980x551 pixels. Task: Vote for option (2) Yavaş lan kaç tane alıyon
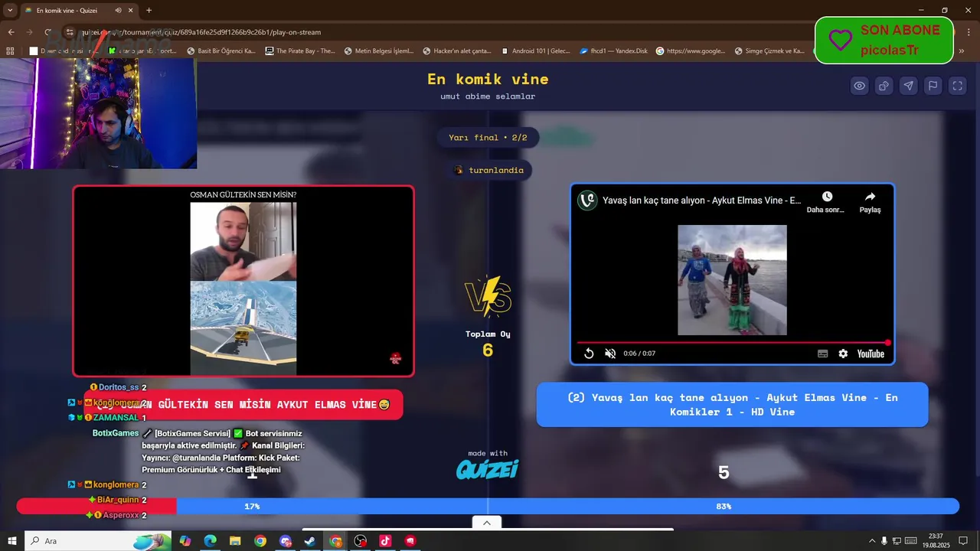732,405
